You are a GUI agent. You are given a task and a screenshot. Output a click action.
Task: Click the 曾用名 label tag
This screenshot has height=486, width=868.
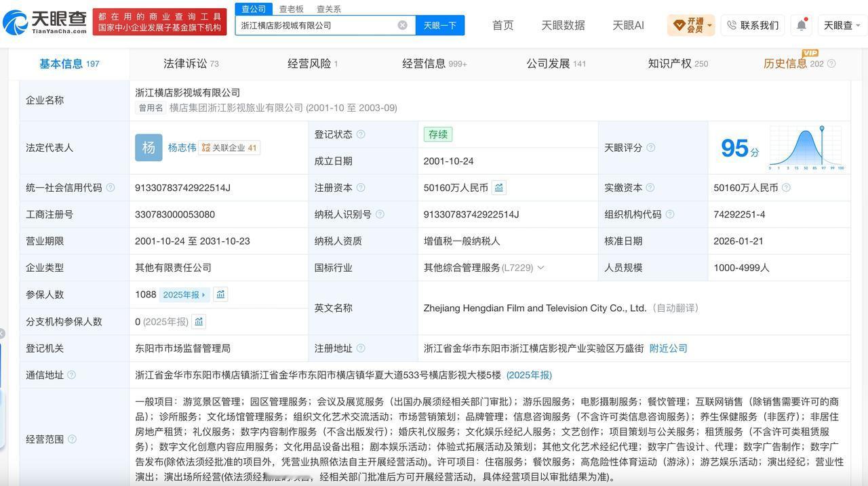[151, 108]
